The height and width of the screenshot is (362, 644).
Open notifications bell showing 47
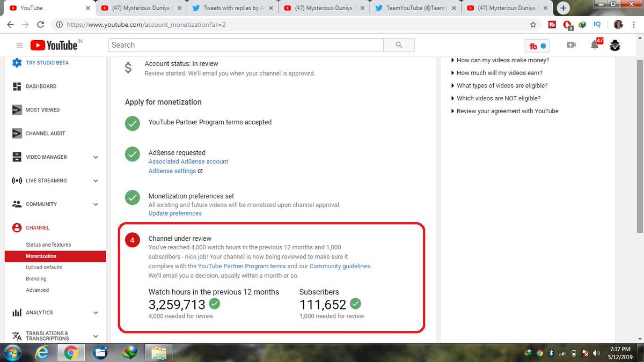coord(595,45)
